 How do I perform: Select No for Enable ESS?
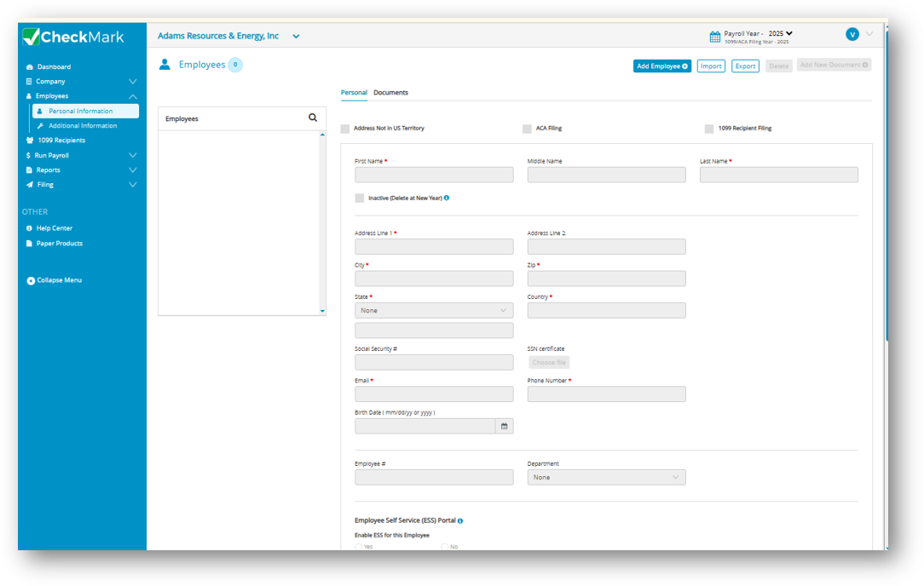pos(444,547)
